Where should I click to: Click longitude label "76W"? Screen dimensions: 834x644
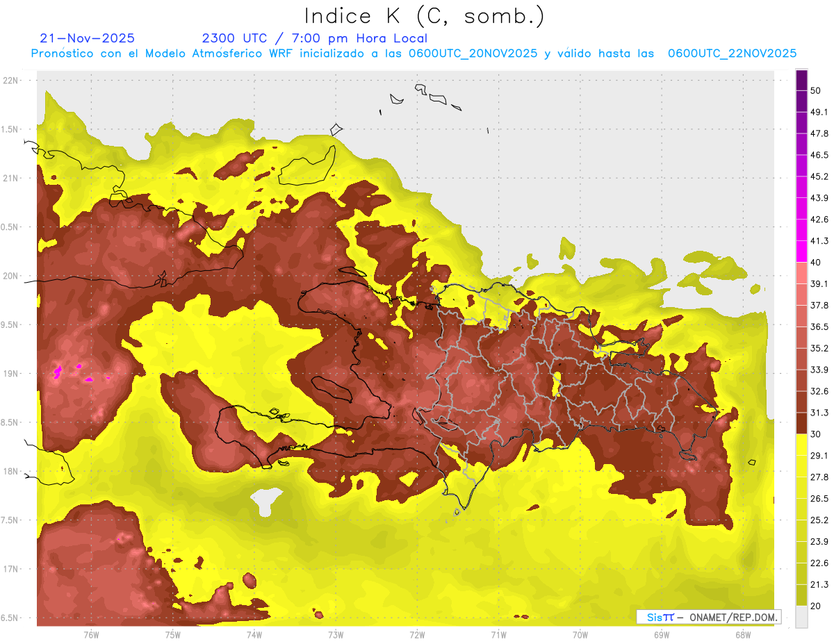91,634
